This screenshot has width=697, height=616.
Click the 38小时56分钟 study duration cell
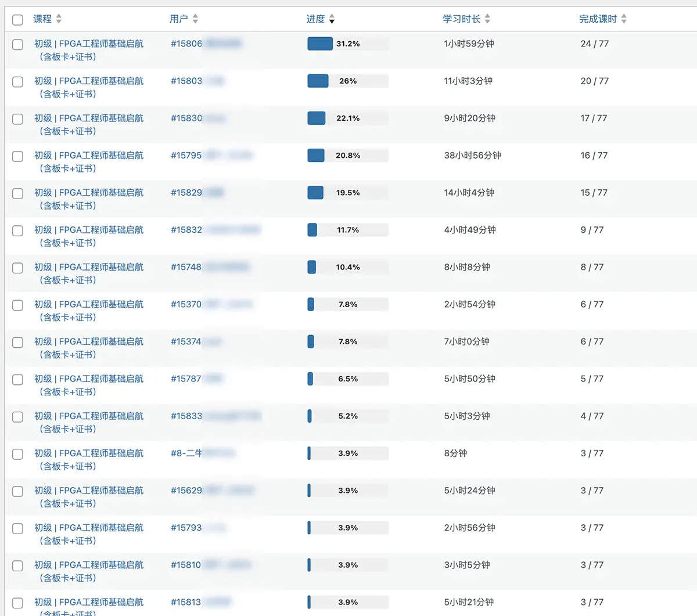(472, 156)
